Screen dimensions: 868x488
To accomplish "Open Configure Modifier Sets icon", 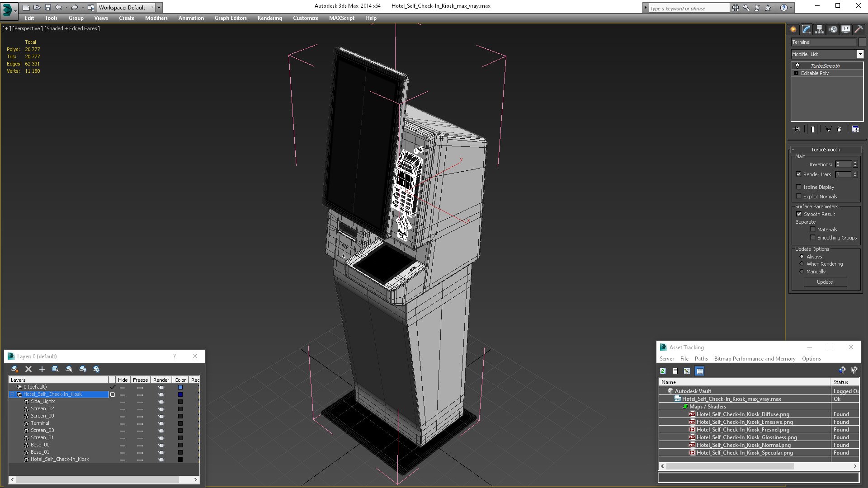I will pyautogui.click(x=855, y=129).
